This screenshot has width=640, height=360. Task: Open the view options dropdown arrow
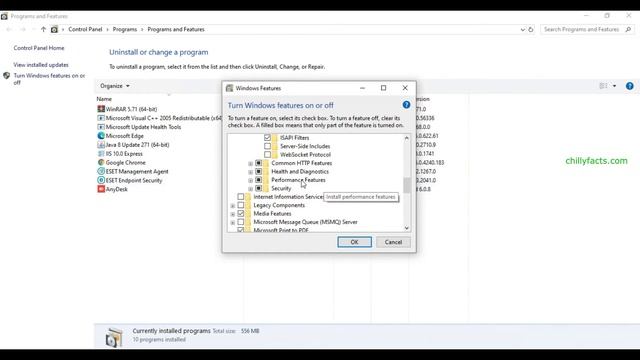click(x=614, y=86)
